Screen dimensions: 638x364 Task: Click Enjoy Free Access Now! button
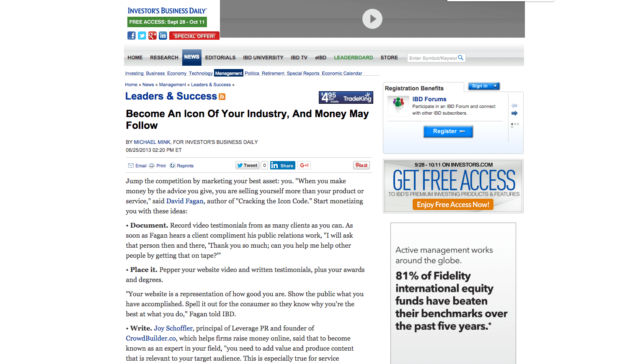coord(453,205)
